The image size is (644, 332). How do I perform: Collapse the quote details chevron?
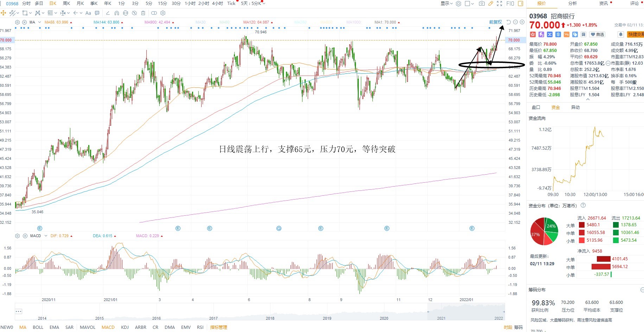pos(588,99)
